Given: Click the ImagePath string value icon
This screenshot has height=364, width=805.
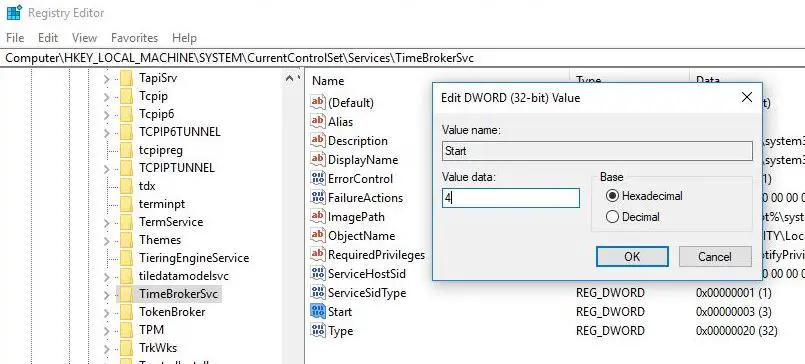Looking at the screenshot, I should tap(318, 216).
